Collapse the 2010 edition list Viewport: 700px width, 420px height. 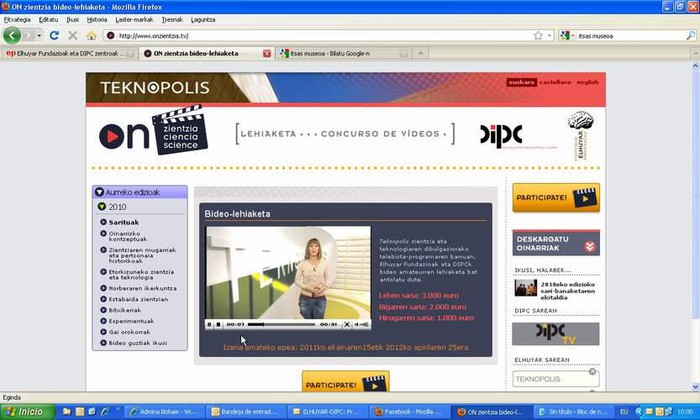[102, 207]
